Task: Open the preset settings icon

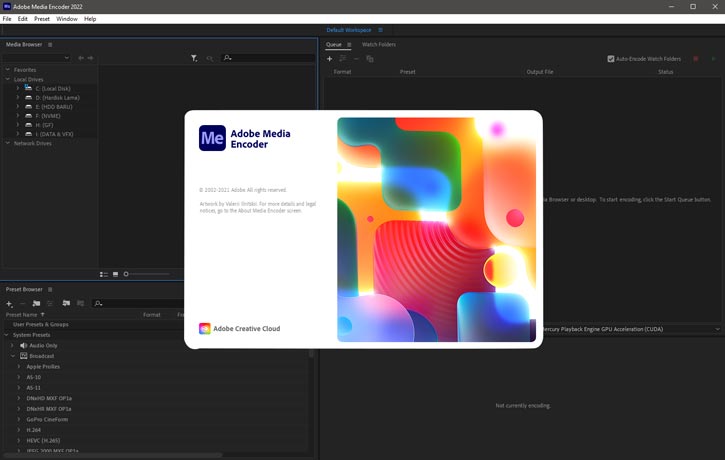Action: 50,303
